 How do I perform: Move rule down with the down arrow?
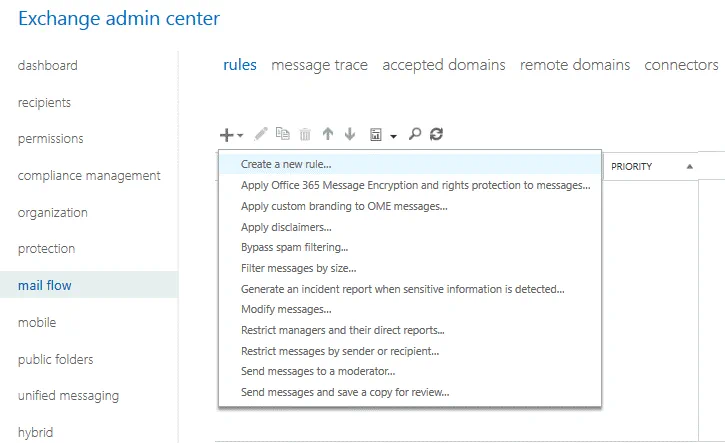pos(349,133)
